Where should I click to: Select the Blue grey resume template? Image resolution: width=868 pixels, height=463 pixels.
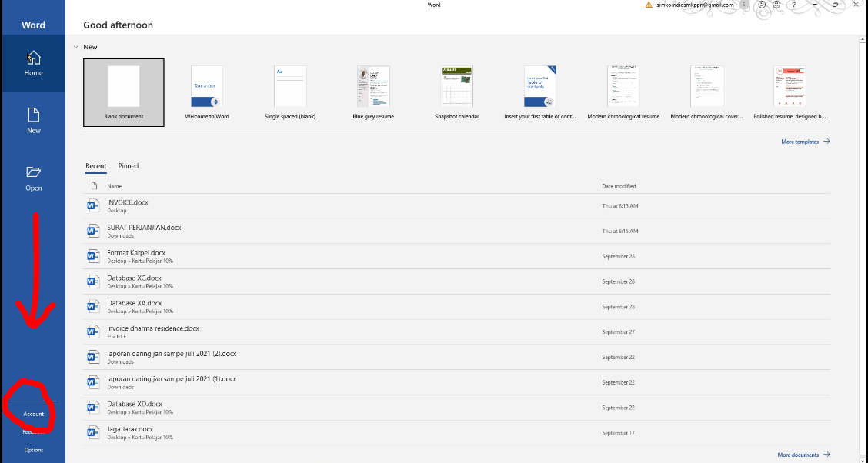[x=373, y=92]
